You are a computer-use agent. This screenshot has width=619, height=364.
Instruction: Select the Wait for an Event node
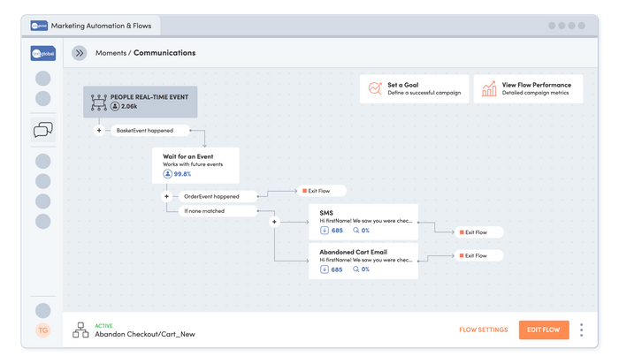pyautogui.click(x=195, y=165)
